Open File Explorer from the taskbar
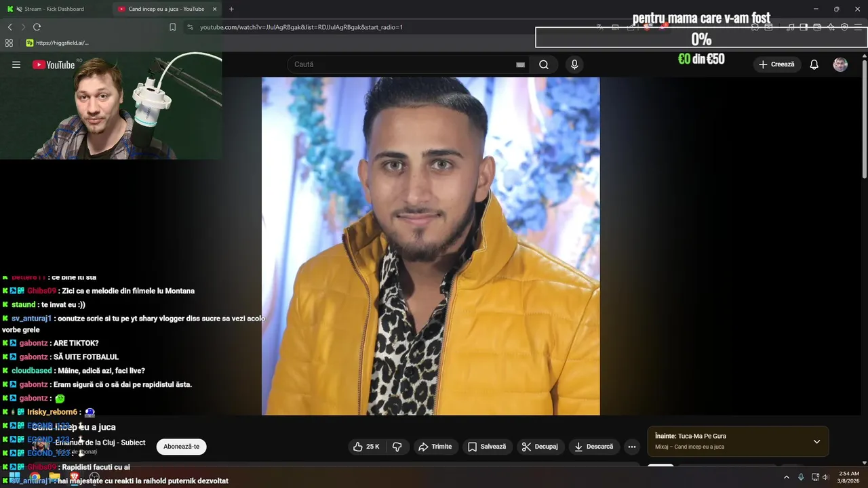The width and height of the screenshot is (868, 488). pyautogui.click(x=54, y=477)
